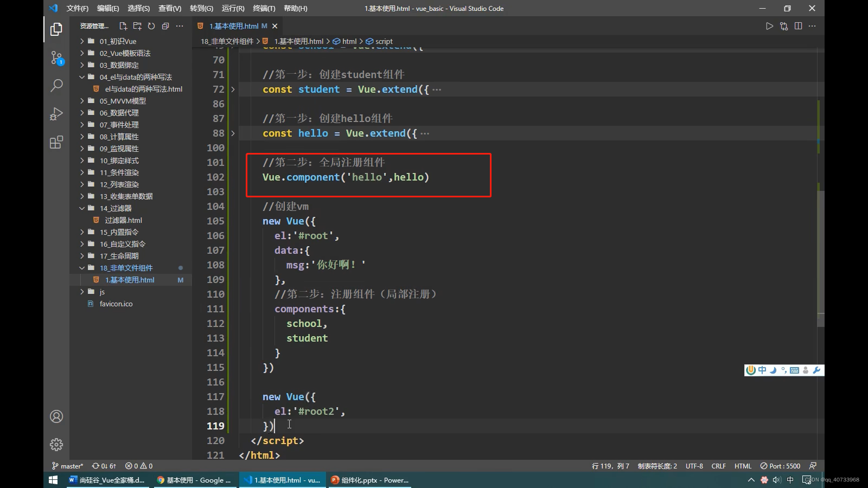Open the Source Control view
The width and height of the screenshot is (868, 488).
(x=56, y=57)
